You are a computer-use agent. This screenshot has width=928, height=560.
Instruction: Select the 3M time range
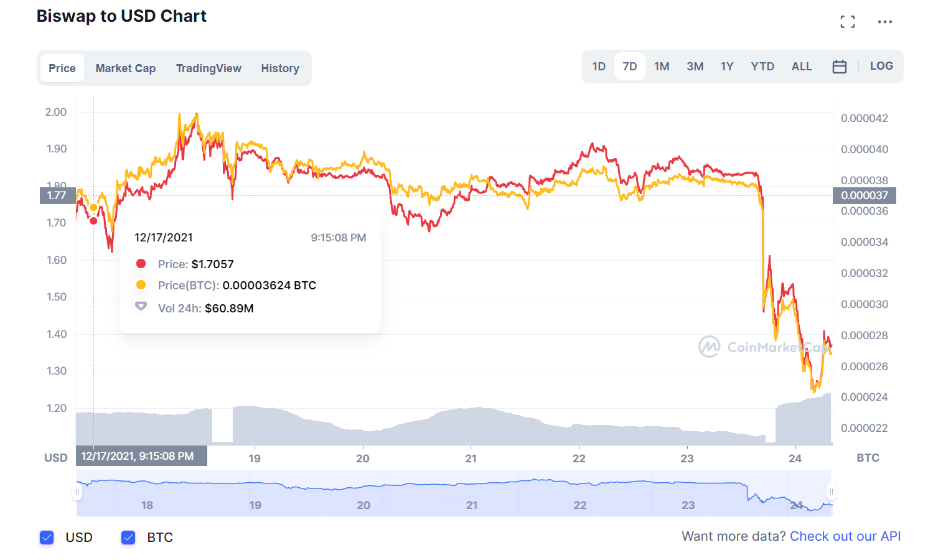tap(695, 67)
